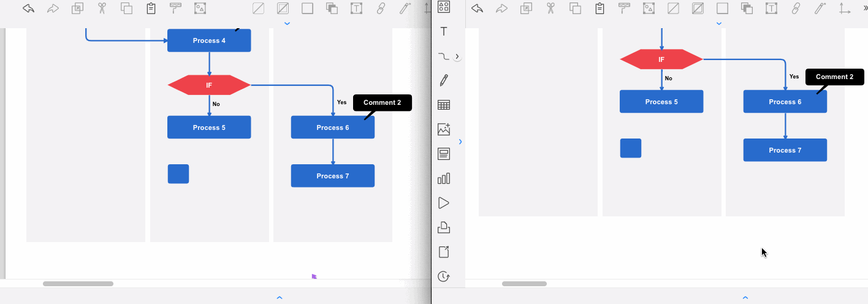The height and width of the screenshot is (304, 868).
Task: Open the shapes library in the sidebar
Action: point(444,7)
